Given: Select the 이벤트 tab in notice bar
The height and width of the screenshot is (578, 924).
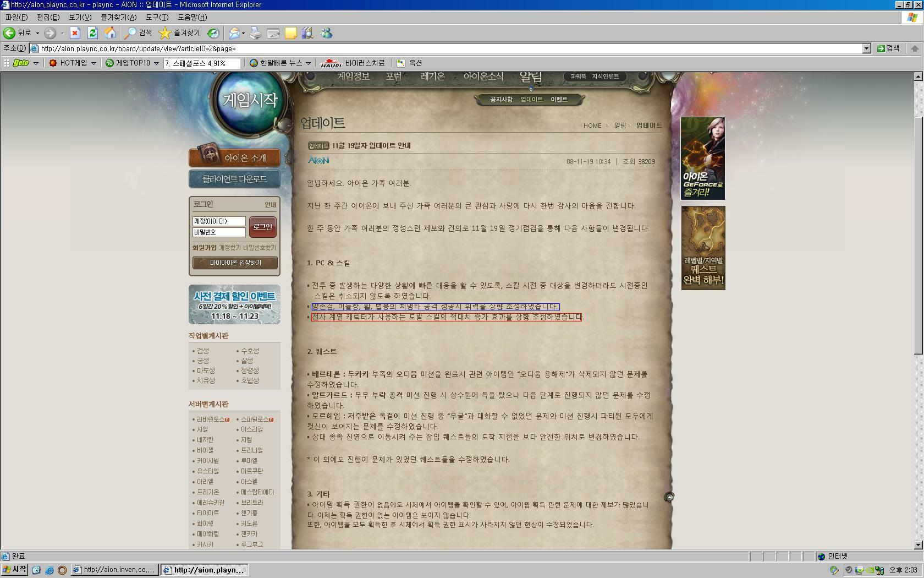Looking at the screenshot, I should [559, 100].
